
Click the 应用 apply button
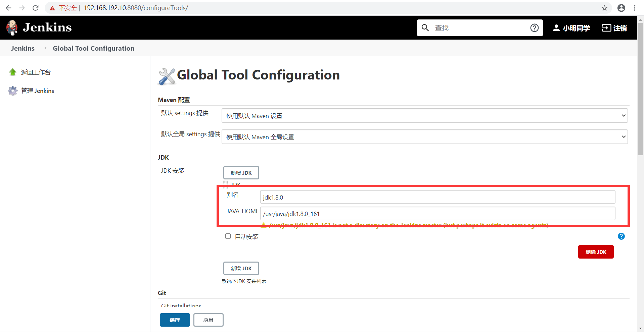208,320
